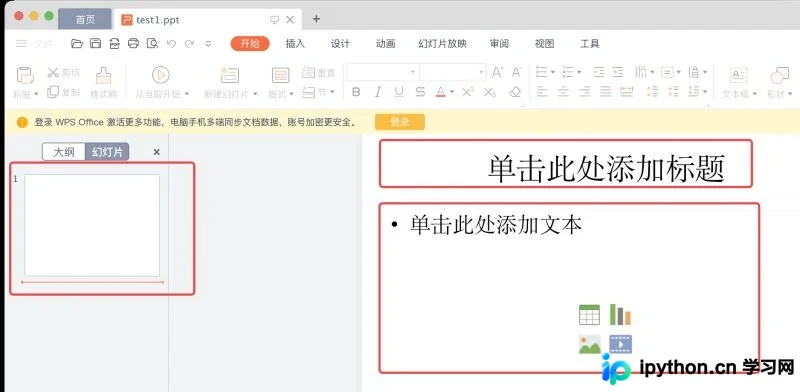Open the quick access toolbar customization arrow
The width and height of the screenshot is (800, 392).
click(208, 44)
